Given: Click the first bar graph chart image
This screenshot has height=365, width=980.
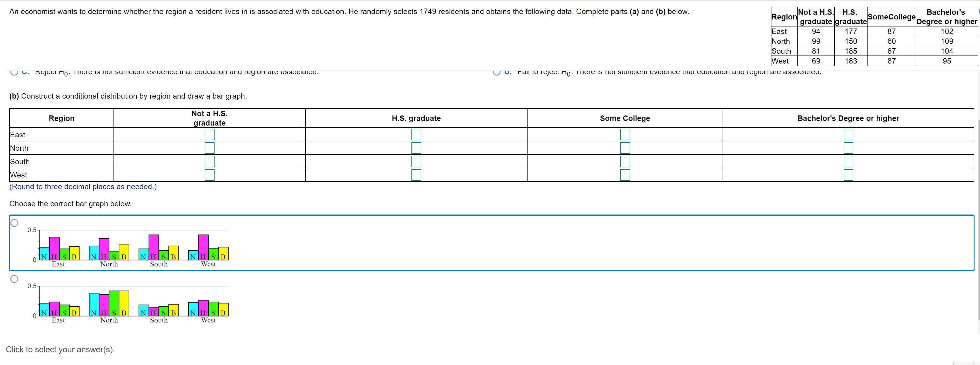Looking at the screenshot, I should (x=128, y=247).
